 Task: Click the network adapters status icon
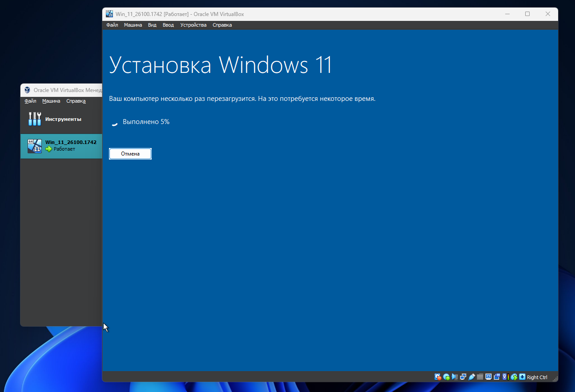[463, 377]
